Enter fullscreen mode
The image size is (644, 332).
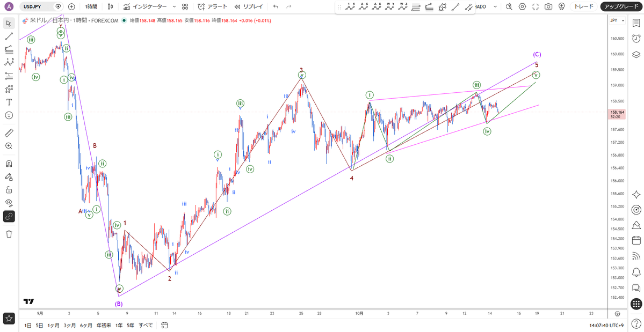point(535,6)
